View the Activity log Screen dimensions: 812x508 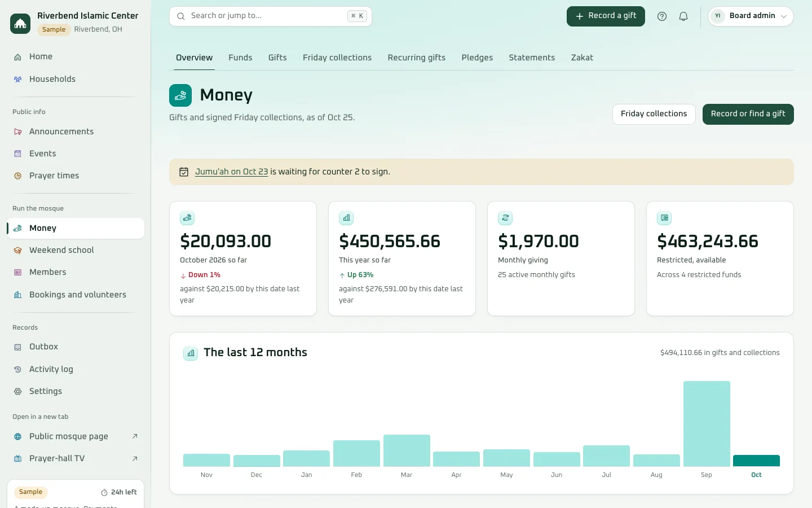pos(76,369)
